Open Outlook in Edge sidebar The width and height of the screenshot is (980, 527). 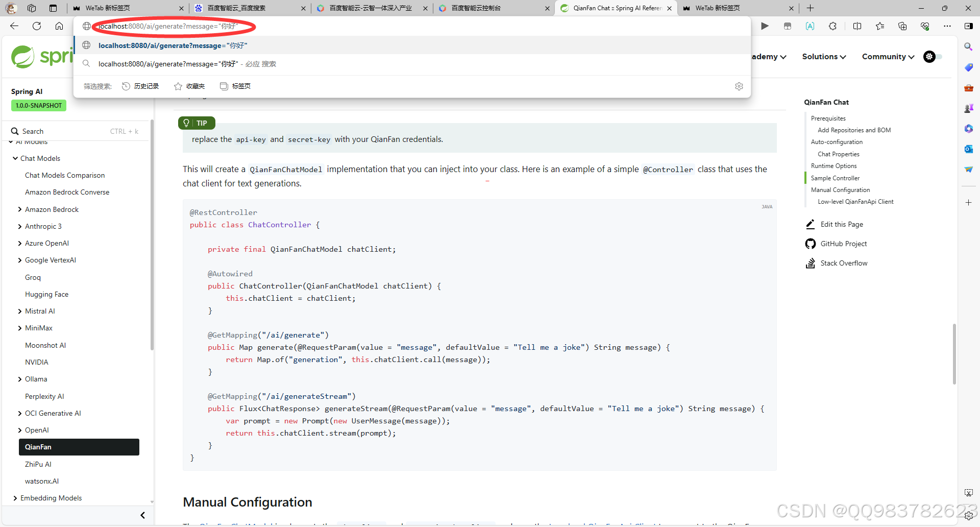pos(968,149)
